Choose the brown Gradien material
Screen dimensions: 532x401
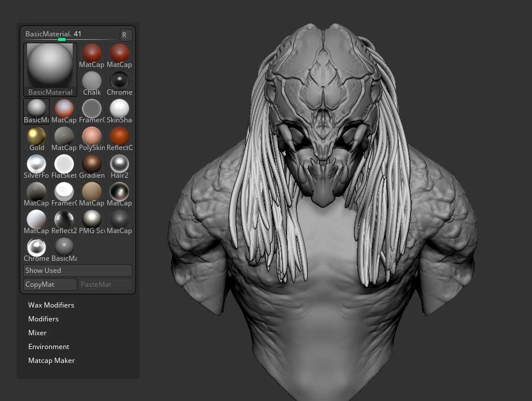pyautogui.click(x=92, y=167)
